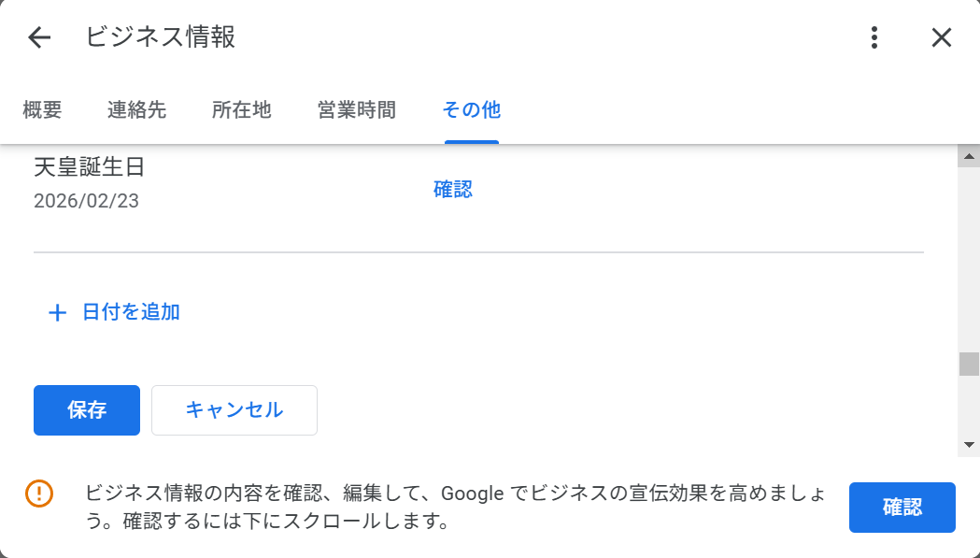Image resolution: width=980 pixels, height=558 pixels.
Task: Open the 連絡先 tab
Action: [x=137, y=110]
